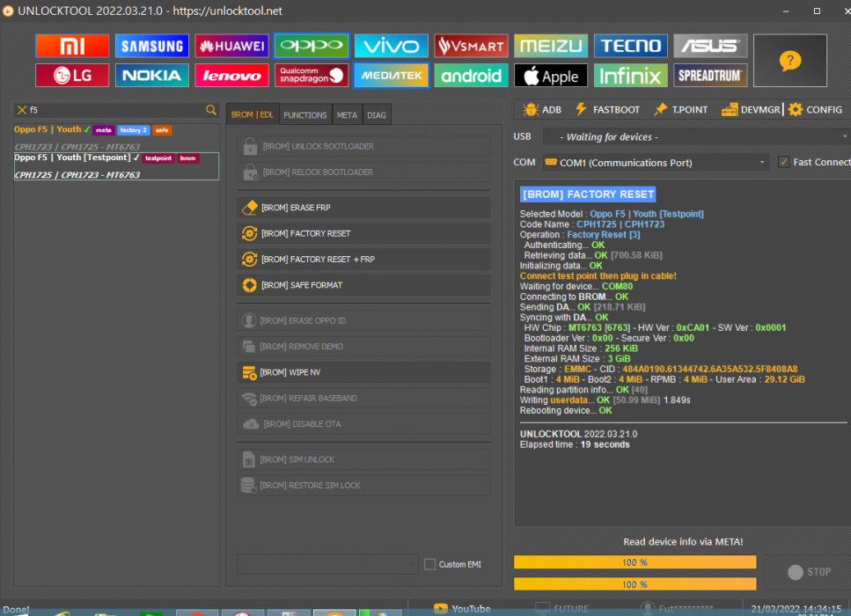Click the upper 100 % progress bar
Image resolution: width=851 pixels, height=616 pixels.
pos(635,562)
